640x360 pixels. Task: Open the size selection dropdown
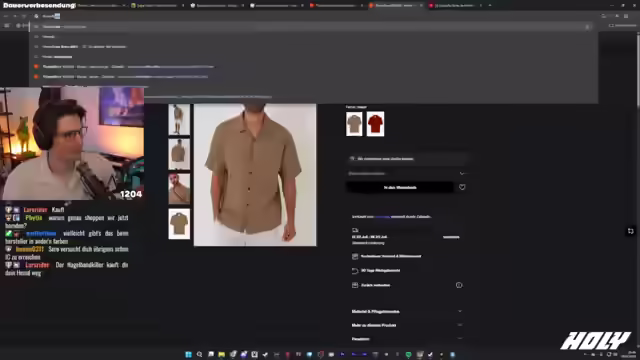[407, 173]
